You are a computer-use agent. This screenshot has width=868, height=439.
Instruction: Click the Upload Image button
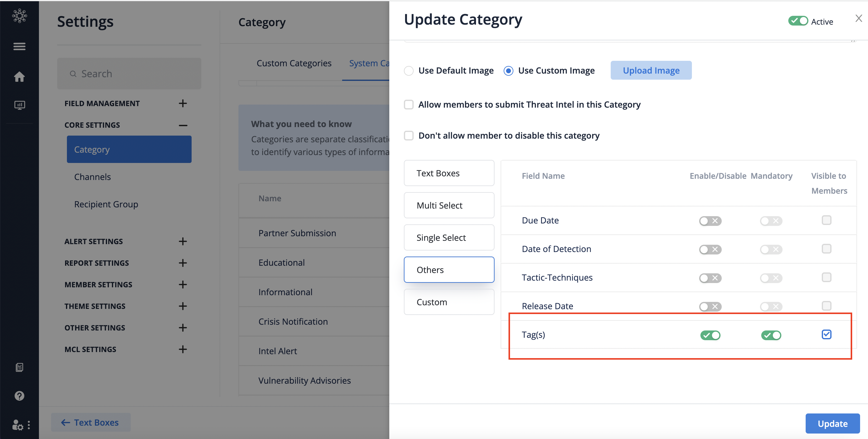point(651,71)
